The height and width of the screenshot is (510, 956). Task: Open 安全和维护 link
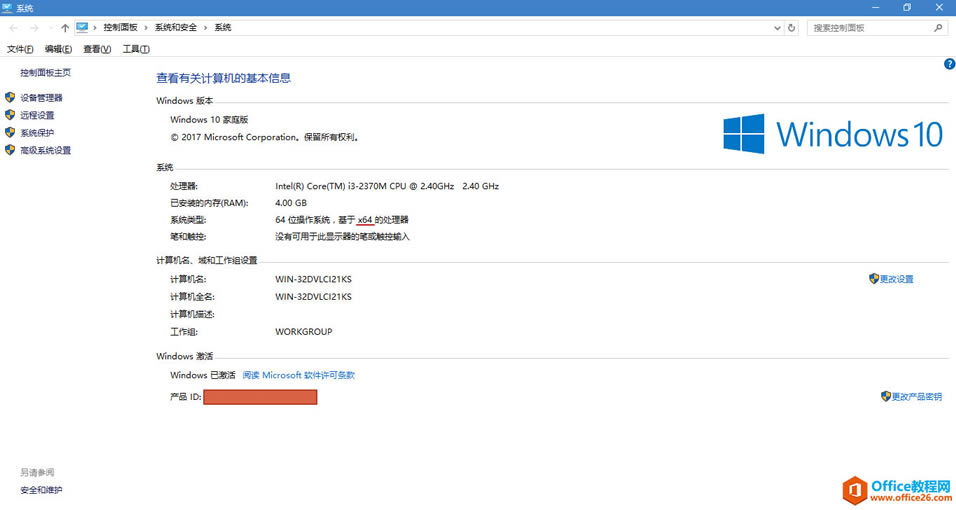click(41, 490)
